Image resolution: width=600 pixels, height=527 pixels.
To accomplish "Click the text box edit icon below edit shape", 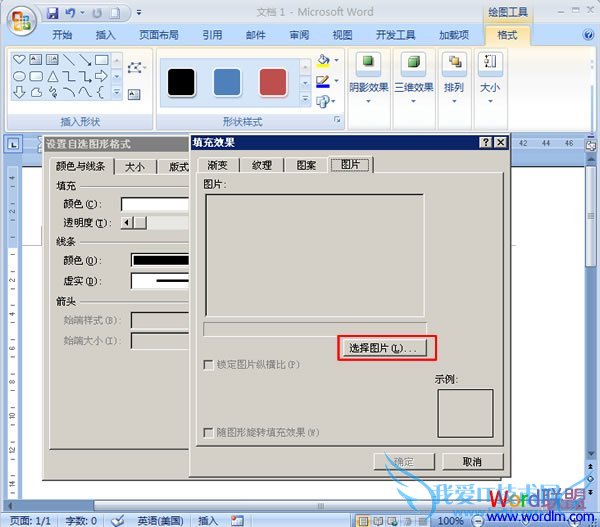I will (134, 94).
